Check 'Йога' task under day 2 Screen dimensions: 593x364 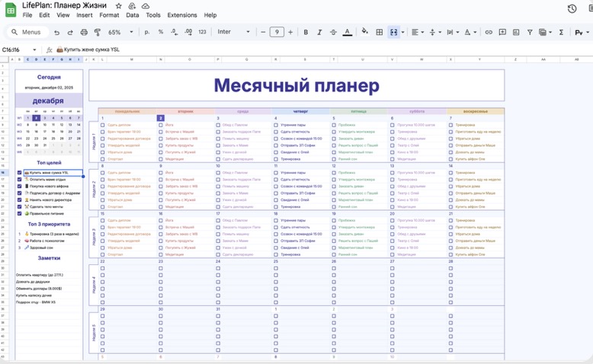(161, 125)
